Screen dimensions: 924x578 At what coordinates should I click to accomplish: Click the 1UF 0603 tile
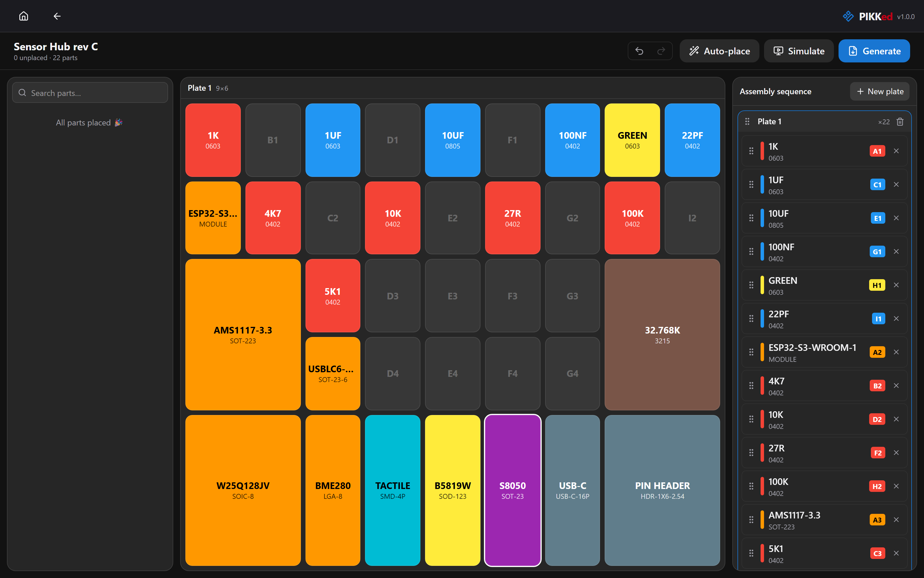[333, 140]
